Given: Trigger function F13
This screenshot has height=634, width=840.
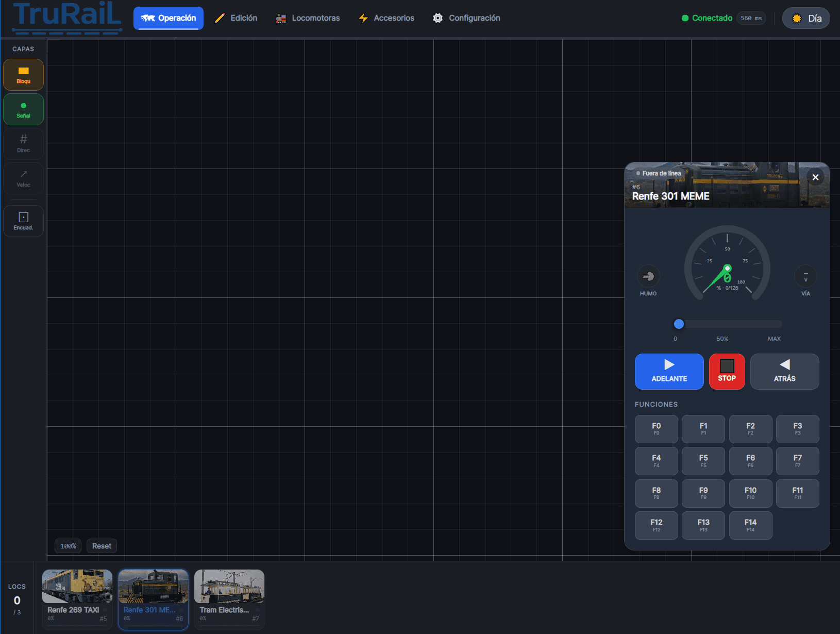Looking at the screenshot, I should click(703, 525).
